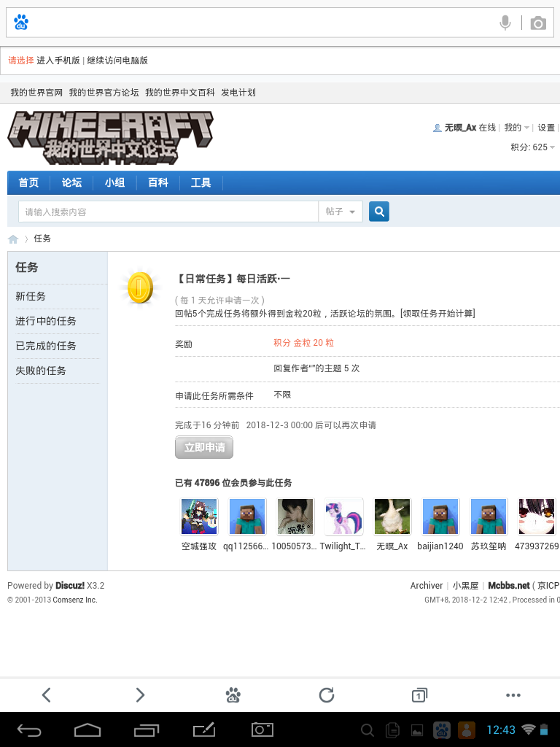Image resolution: width=560 pixels, height=747 pixels.
Task: Open the 工具 navigation tab
Action: tap(201, 182)
